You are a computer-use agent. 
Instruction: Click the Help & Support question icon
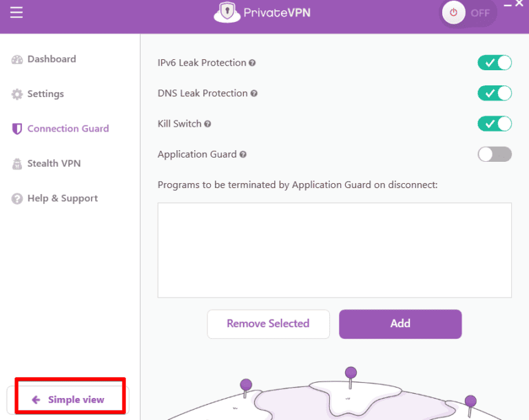17,199
